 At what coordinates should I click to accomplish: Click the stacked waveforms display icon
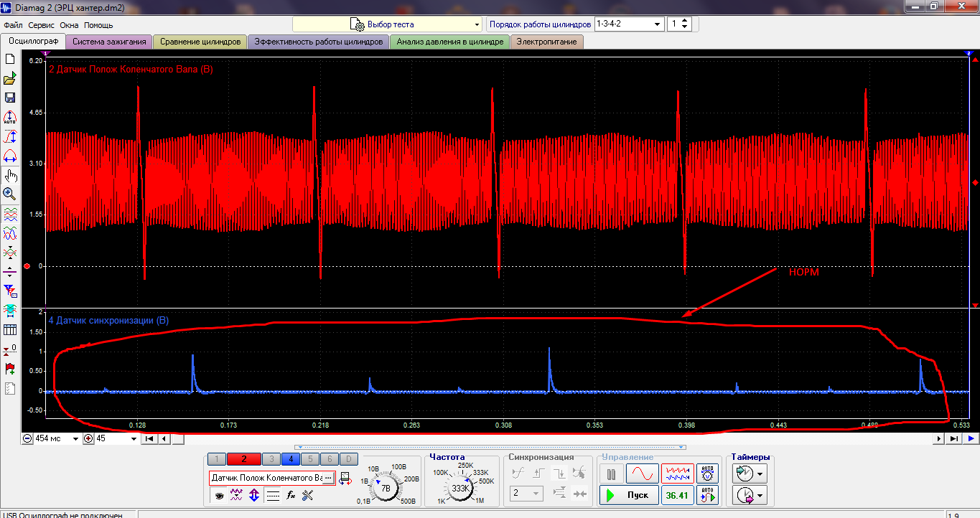click(x=10, y=214)
